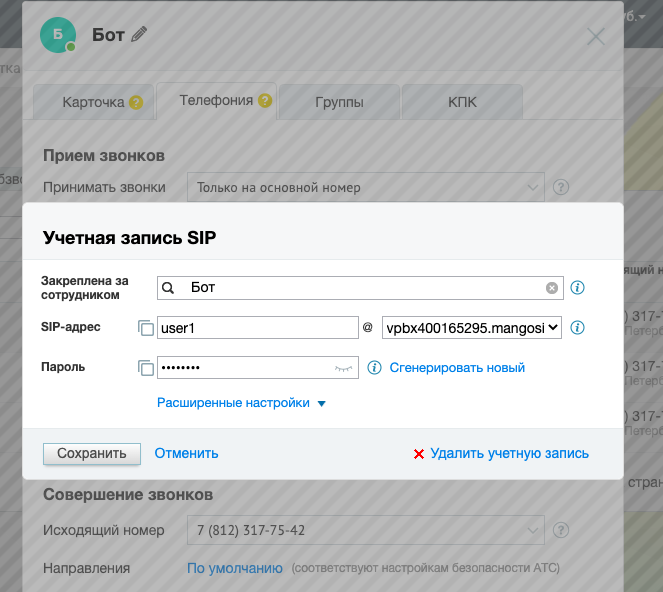
Task: Click the info icon next to the SIP domain
Action: pos(577,327)
